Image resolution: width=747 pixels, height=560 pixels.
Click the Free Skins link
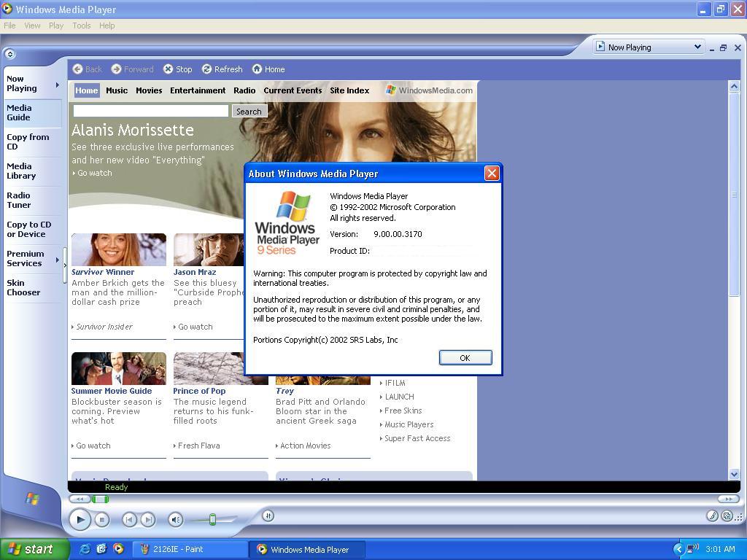[x=401, y=411]
